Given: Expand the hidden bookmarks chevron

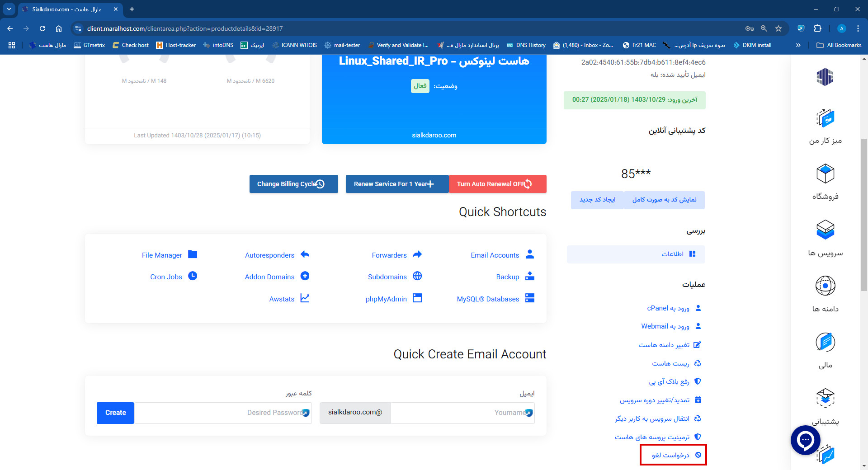Looking at the screenshot, I should [798, 45].
